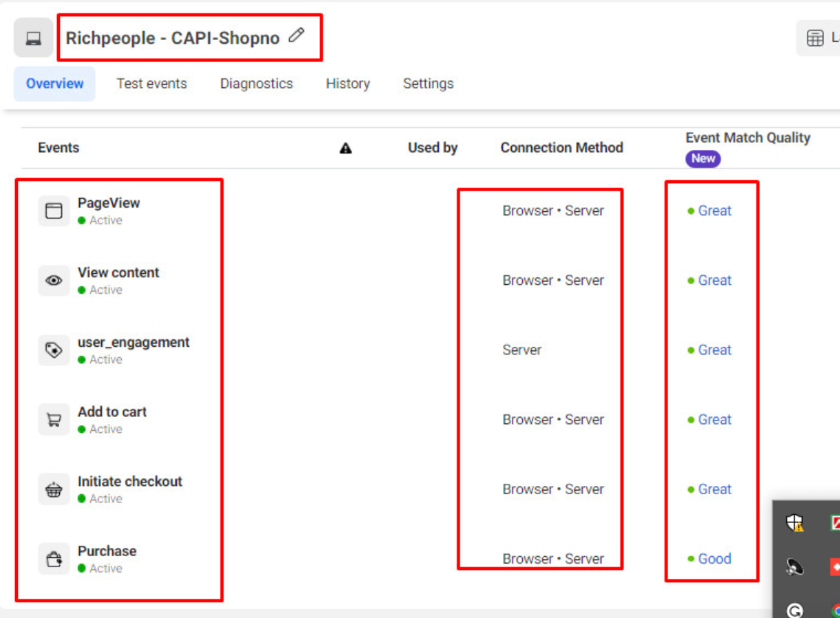Viewport: 840px width, 618px height.
Task: Click the PageView event window icon
Action: point(54,211)
